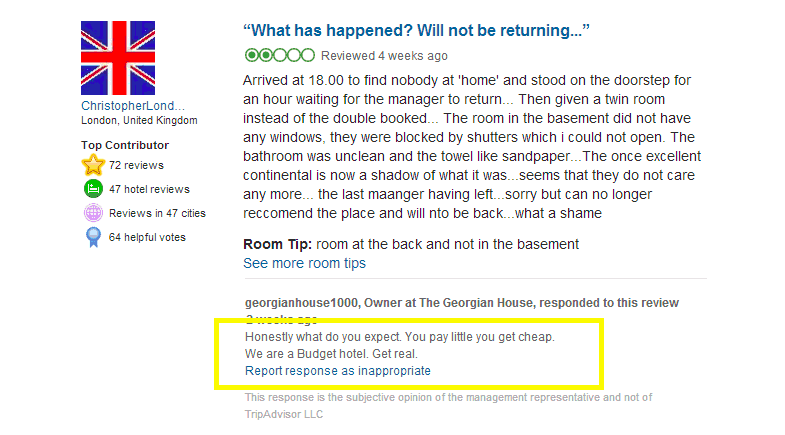Click the two-circle rating bubbles

click(x=279, y=55)
